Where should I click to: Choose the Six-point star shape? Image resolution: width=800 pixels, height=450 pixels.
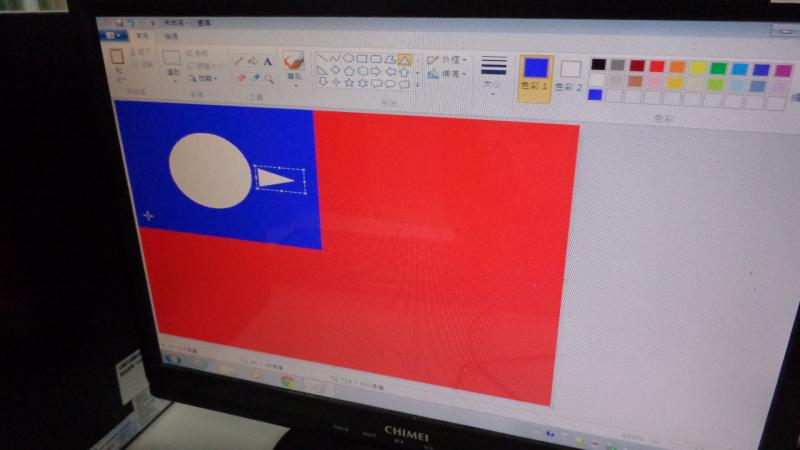(x=364, y=83)
